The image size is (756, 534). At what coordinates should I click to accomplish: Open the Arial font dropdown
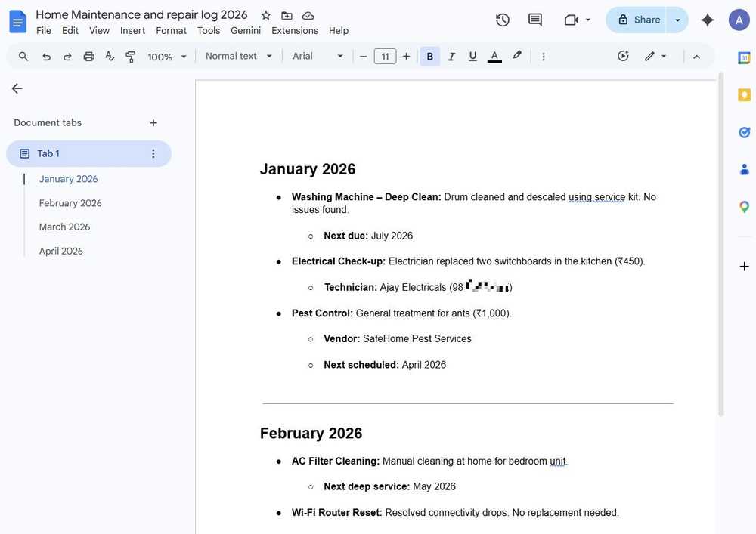tap(318, 57)
